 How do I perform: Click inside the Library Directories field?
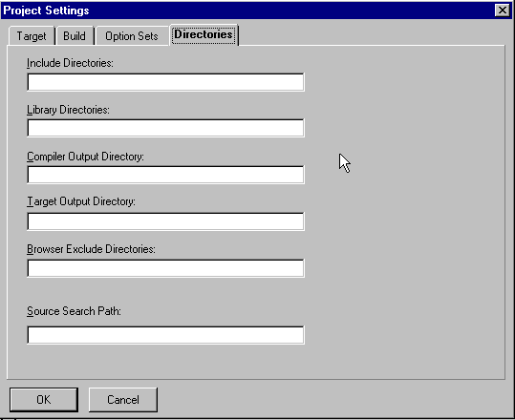(165, 128)
